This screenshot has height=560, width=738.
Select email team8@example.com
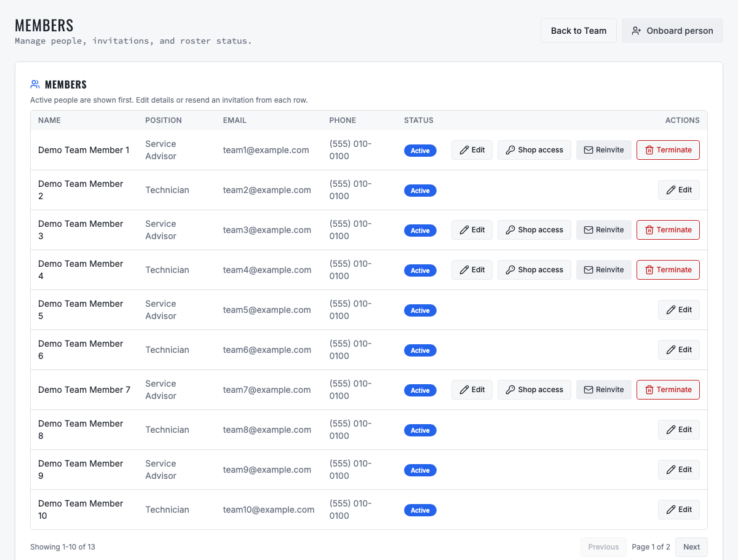click(x=267, y=430)
